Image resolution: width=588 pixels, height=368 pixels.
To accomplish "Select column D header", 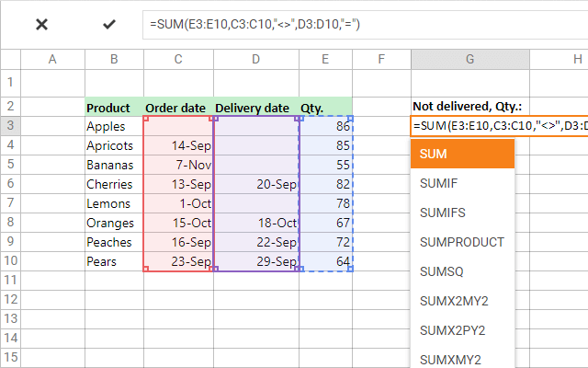I will tap(255, 59).
